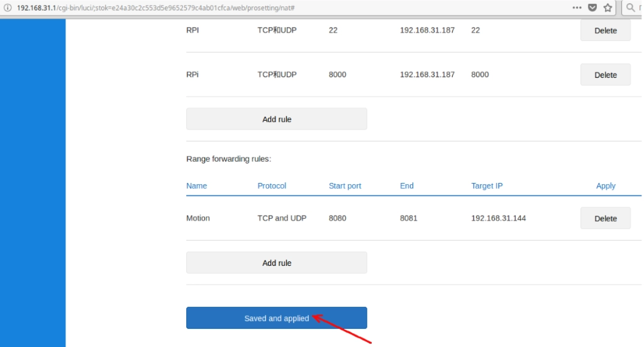The width and height of the screenshot is (644, 347).
Task: Click the Protocol column header
Action: (x=272, y=185)
